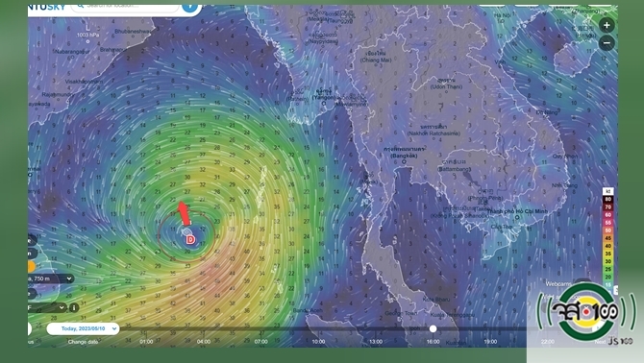The image size is (644, 363).
Task: Select the 19:00 forecast hour
Action: coord(490,341)
